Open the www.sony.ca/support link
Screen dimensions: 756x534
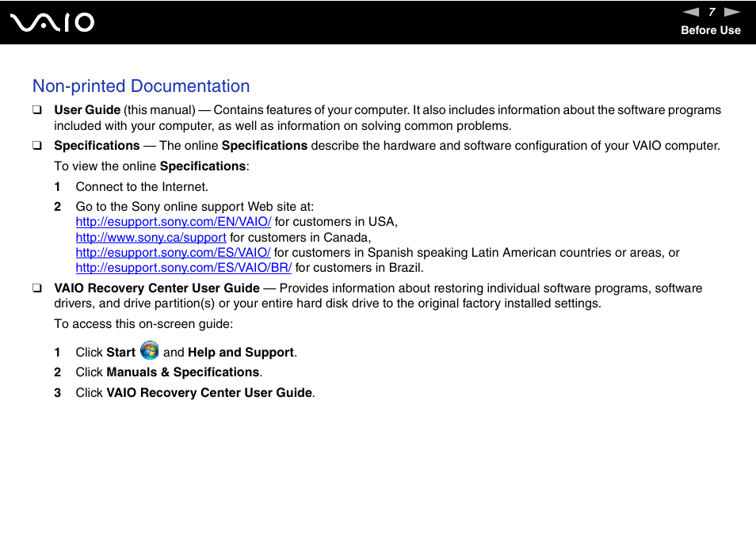pyautogui.click(x=151, y=238)
